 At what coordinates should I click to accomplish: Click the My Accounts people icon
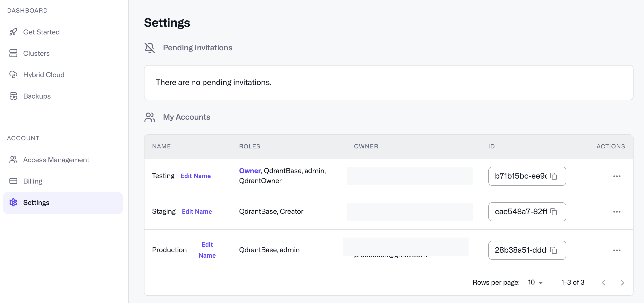149,117
